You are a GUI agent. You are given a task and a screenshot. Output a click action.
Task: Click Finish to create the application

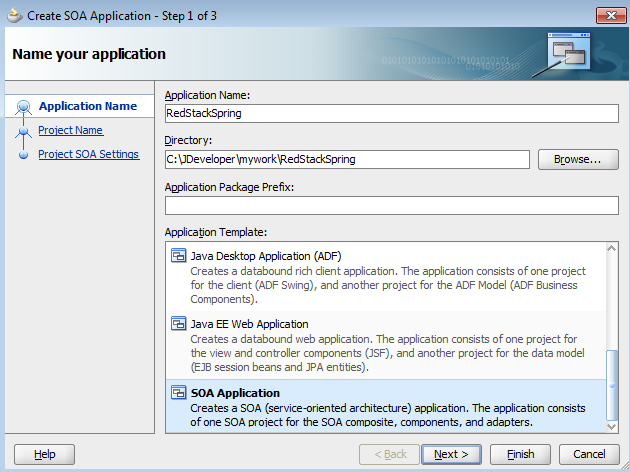(x=521, y=454)
